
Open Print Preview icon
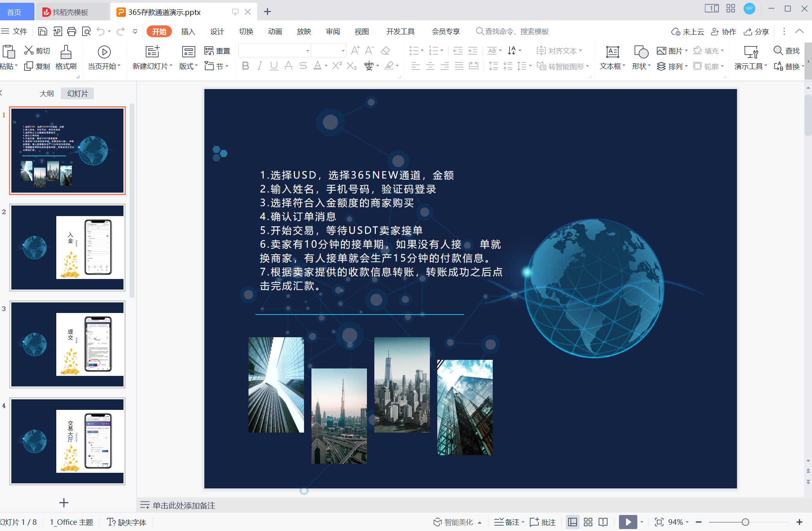[86, 31]
